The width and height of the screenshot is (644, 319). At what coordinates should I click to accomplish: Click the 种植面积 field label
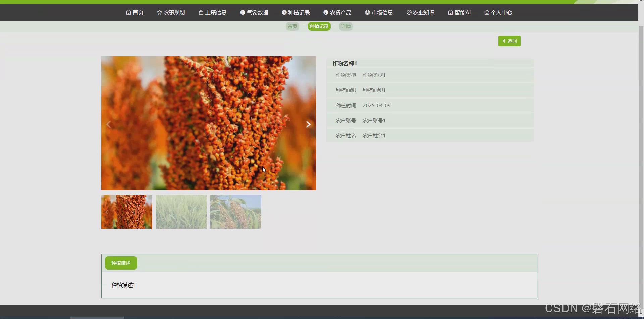click(x=346, y=90)
